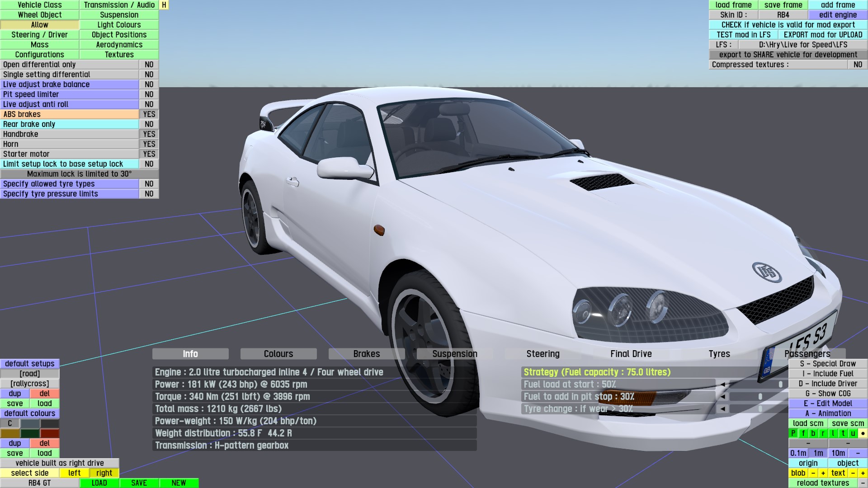
Task: Increase blob size with plus button
Action: [823, 473]
